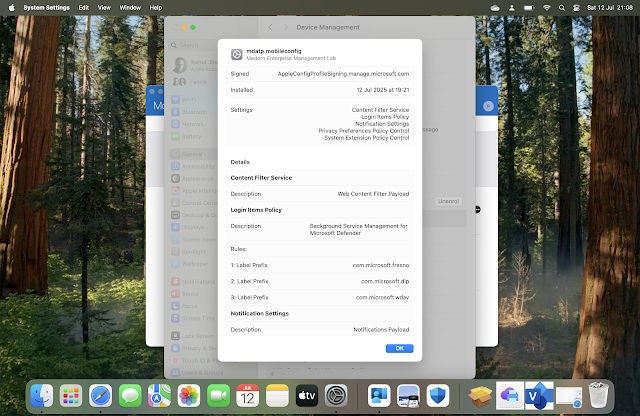Viewport: 640px width, 416px height.
Task: Click the battery status icon in the menu bar
Action: click(529, 7)
